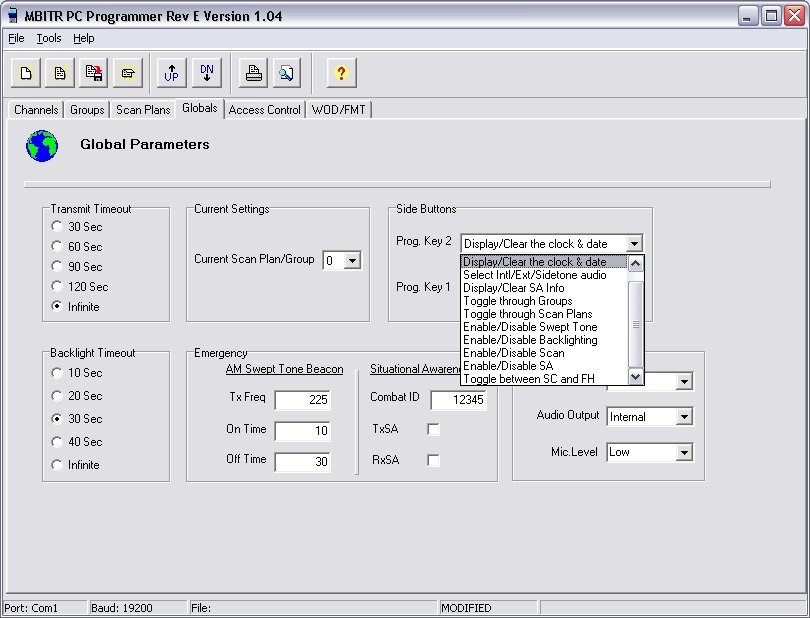
Task: Click the New file toolbar icon
Action: pyautogui.click(x=27, y=72)
